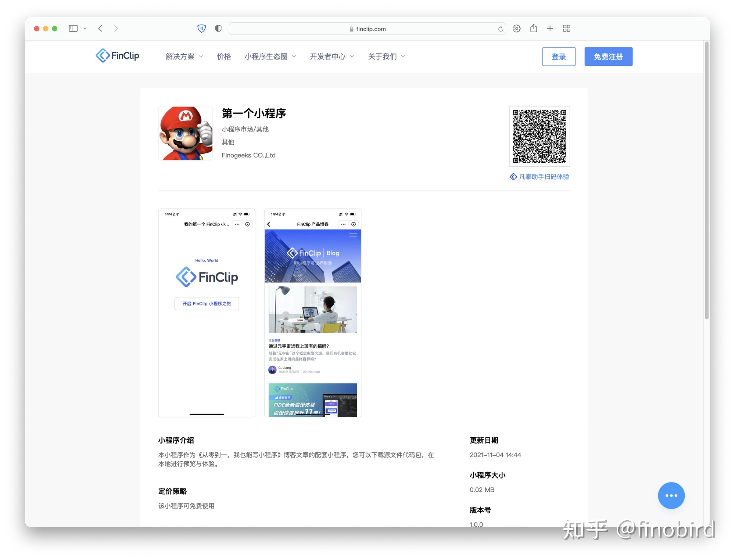
Task: Expand the 开发者中心 dropdown menu
Action: [332, 57]
